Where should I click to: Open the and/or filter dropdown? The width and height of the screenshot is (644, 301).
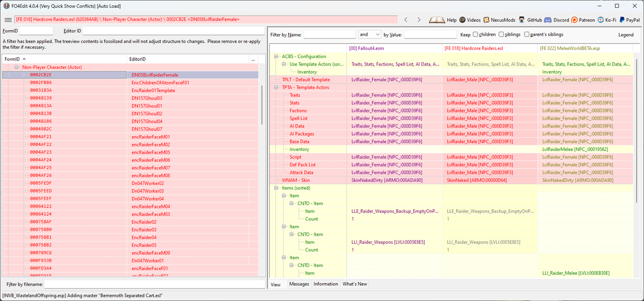tap(370, 34)
